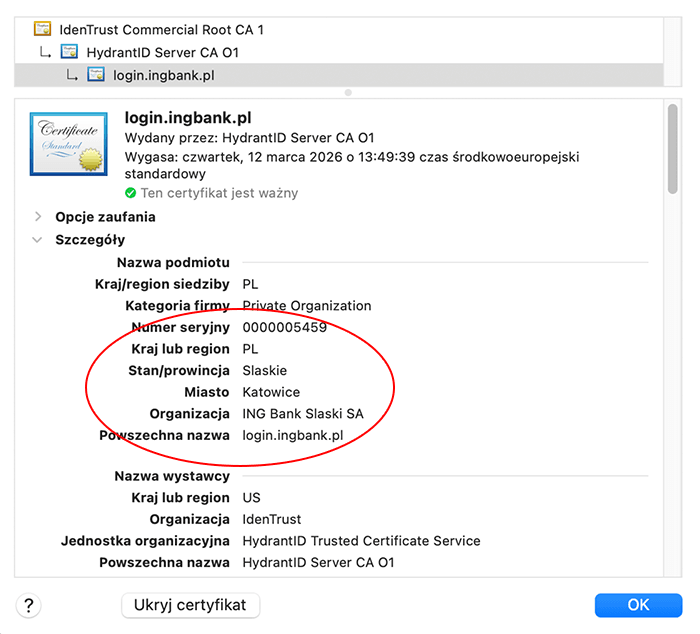Click the serial number value 0000005459

(x=284, y=328)
